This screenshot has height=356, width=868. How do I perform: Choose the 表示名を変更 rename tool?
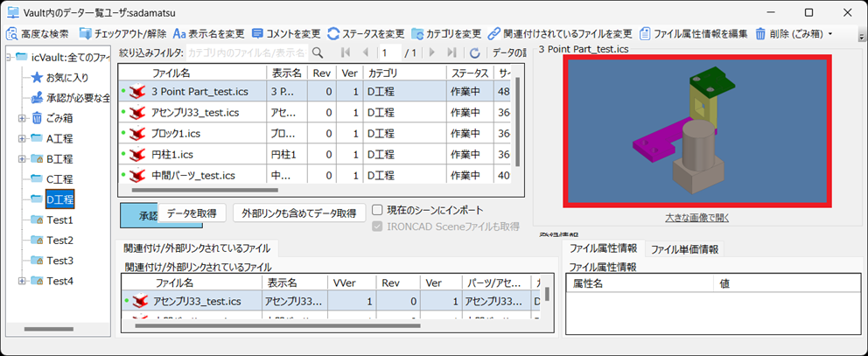click(208, 34)
